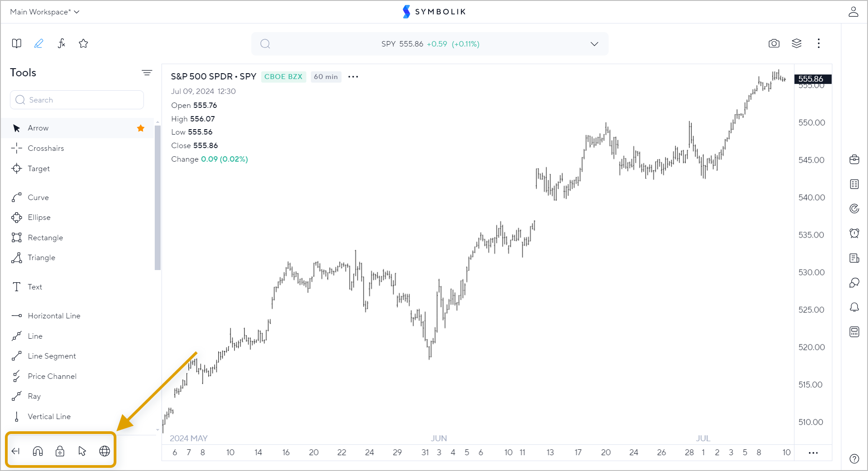This screenshot has height=471, width=868.
Task: Open the chart options ellipsis menu
Action: (x=353, y=77)
